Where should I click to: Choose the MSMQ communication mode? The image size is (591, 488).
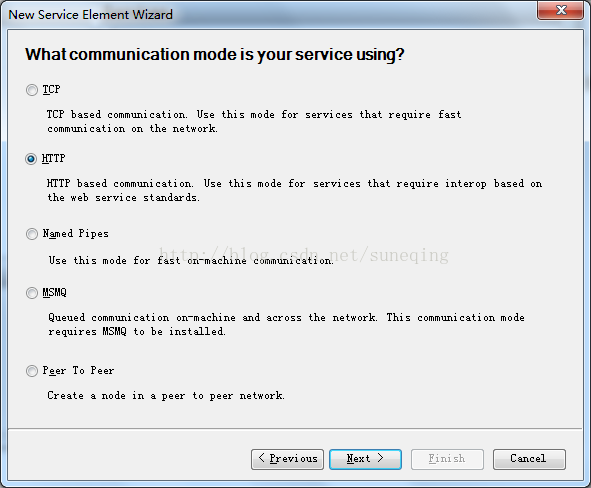point(32,293)
